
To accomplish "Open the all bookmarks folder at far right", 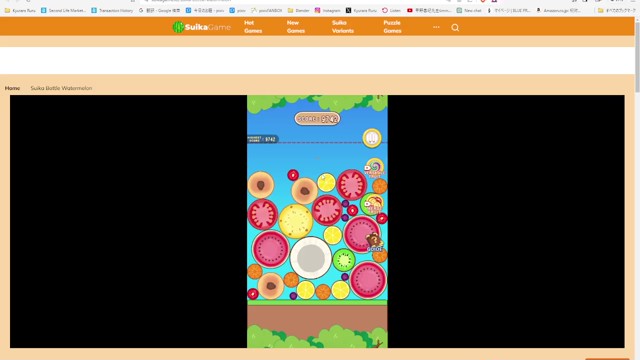I will coord(616,10).
